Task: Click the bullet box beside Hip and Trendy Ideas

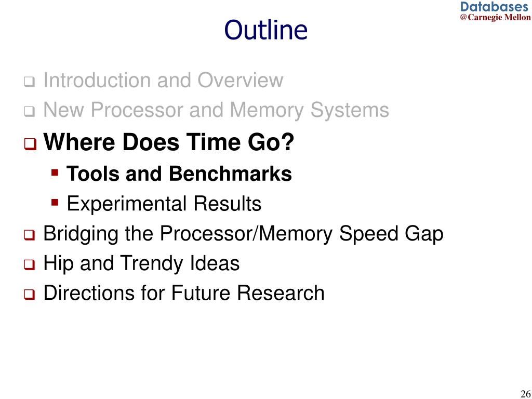Action: (x=30, y=265)
